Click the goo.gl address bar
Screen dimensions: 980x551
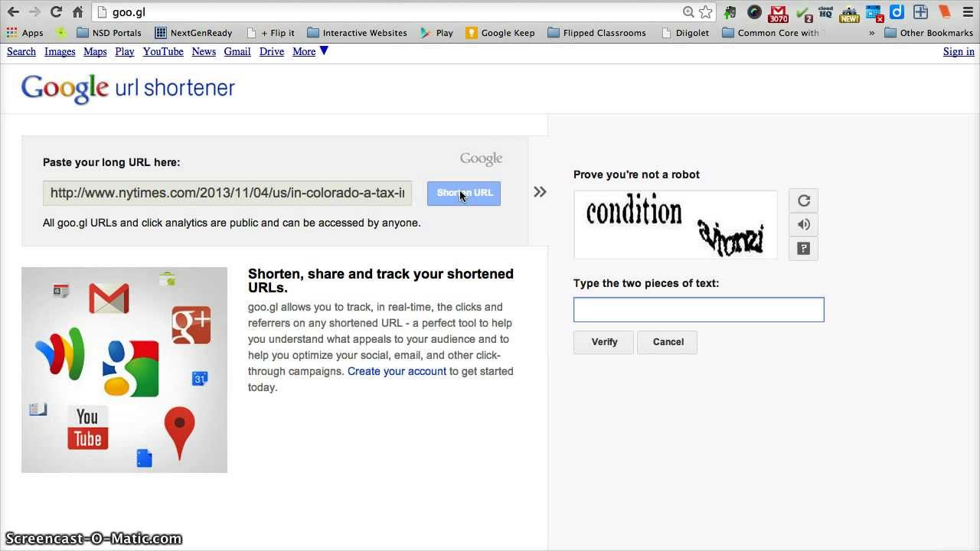390,12
